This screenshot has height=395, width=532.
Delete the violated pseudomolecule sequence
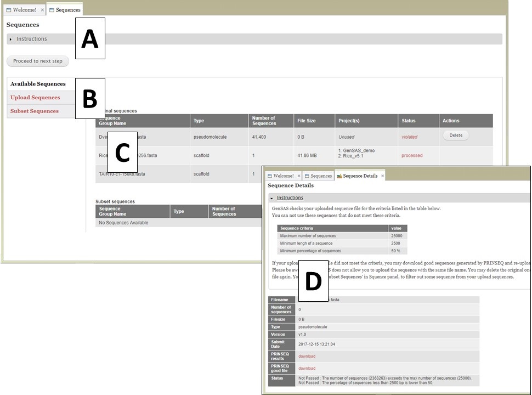click(x=455, y=136)
